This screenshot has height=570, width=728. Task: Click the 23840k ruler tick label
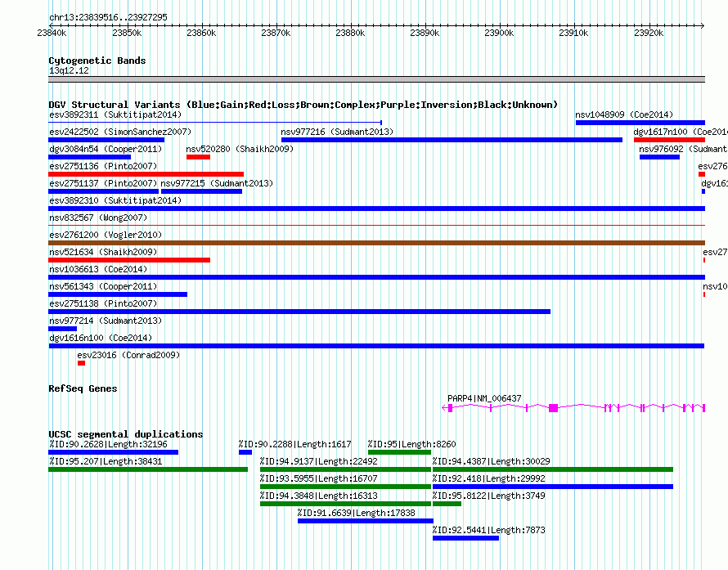pos(52,34)
